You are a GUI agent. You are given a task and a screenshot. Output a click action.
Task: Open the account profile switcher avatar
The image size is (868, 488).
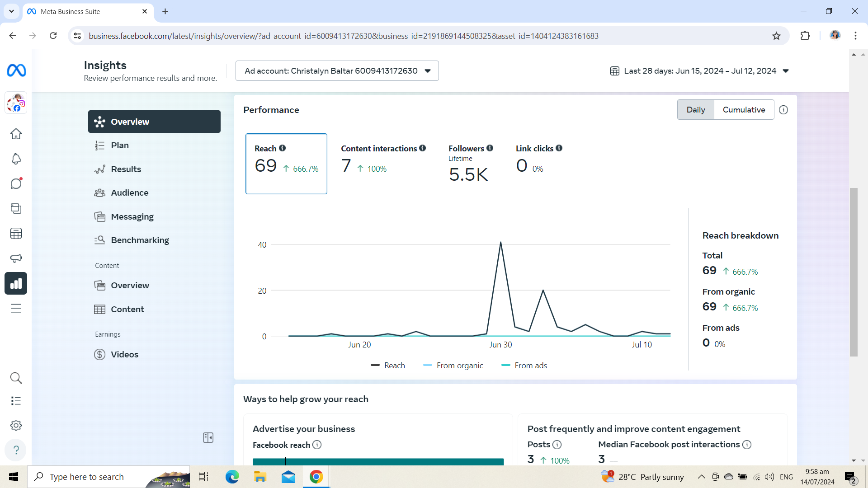pos(16,103)
